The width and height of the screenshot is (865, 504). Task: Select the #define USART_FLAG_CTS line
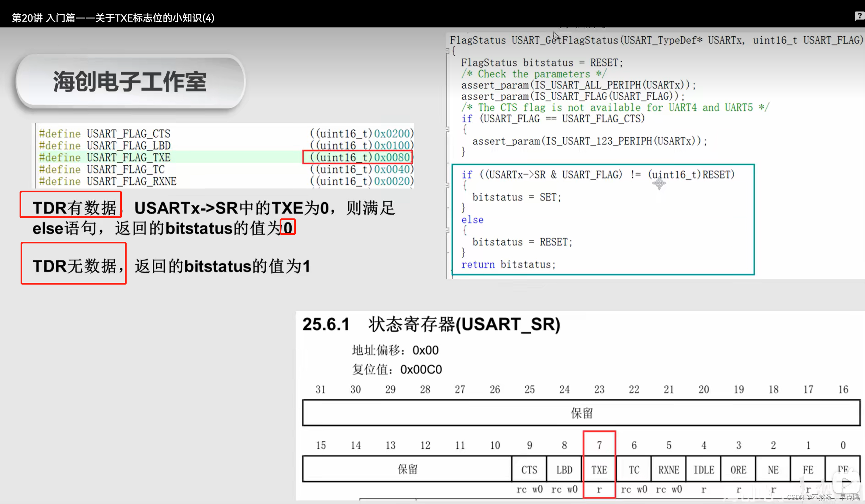pos(226,133)
